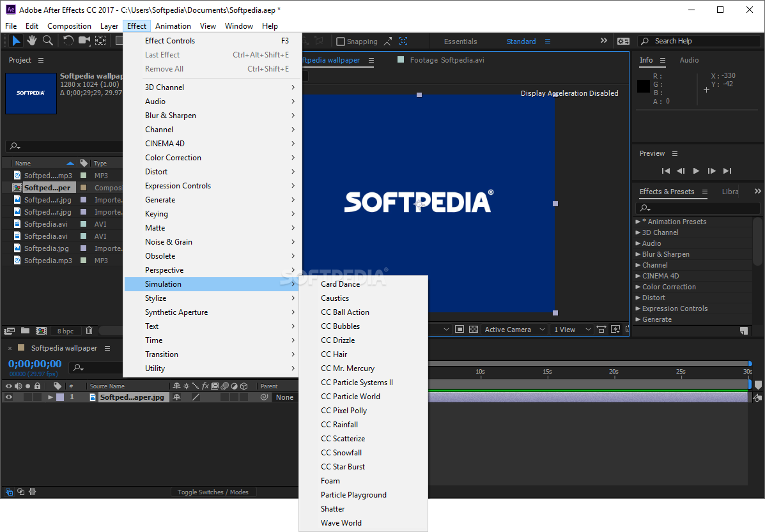Click the timeline 15s ruler mark

(x=547, y=372)
